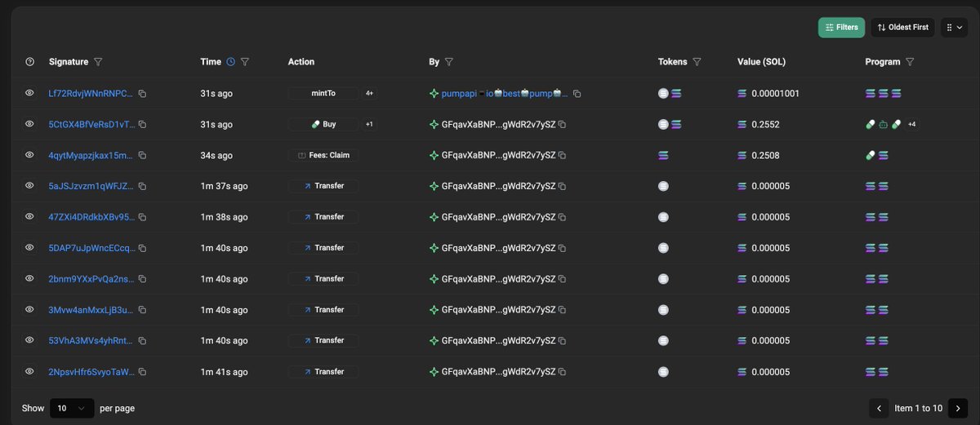Click SOL token icon in Fees: Claim row

pos(663,156)
